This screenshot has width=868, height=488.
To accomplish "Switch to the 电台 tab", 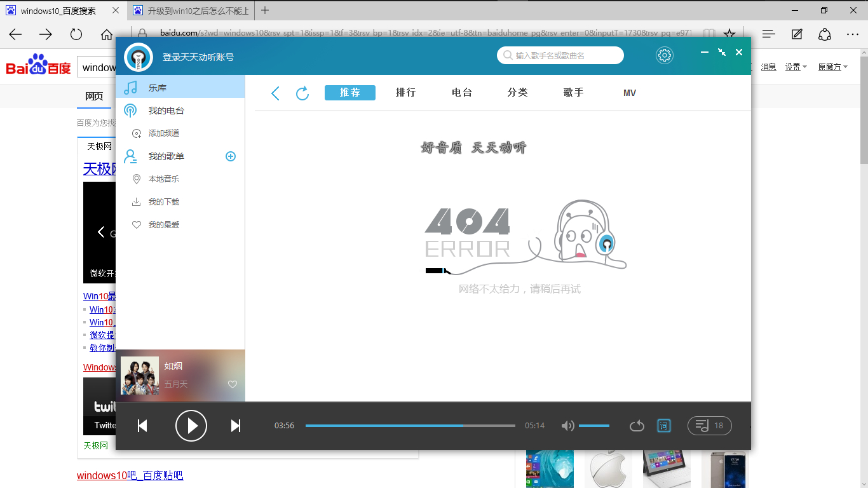I will click(x=462, y=93).
